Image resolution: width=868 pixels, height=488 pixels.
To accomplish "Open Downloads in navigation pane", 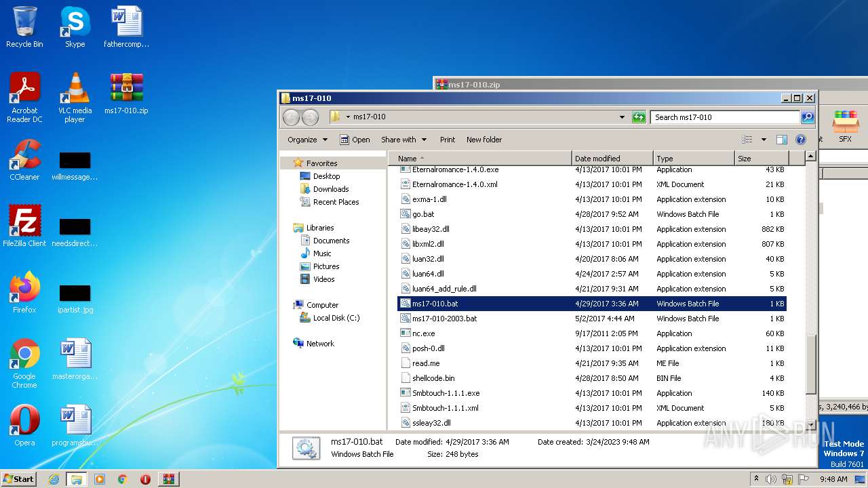I will point(331,189).
